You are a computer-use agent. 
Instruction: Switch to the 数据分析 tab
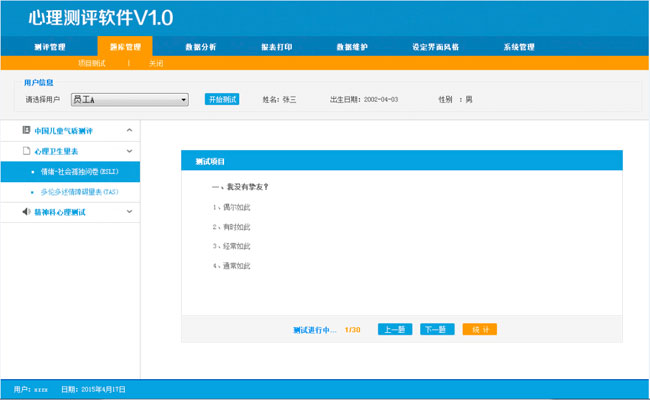(200, 47)
